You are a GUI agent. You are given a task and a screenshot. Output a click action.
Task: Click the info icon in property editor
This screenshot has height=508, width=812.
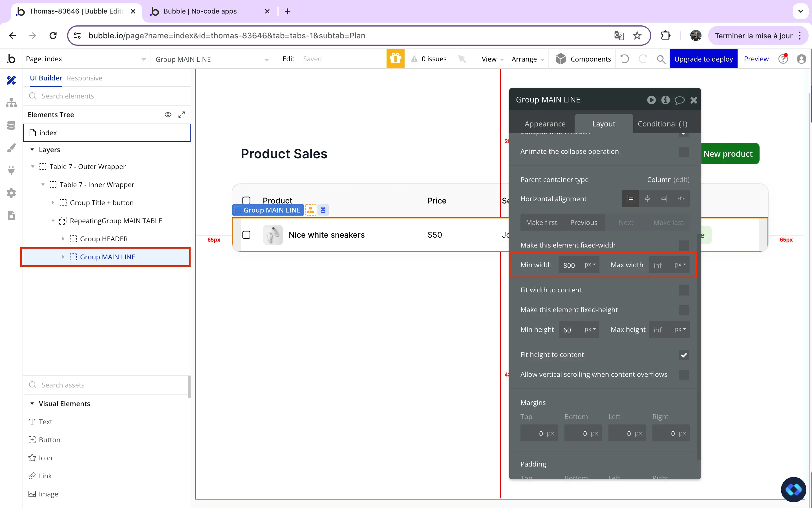(x=665, y=100)
